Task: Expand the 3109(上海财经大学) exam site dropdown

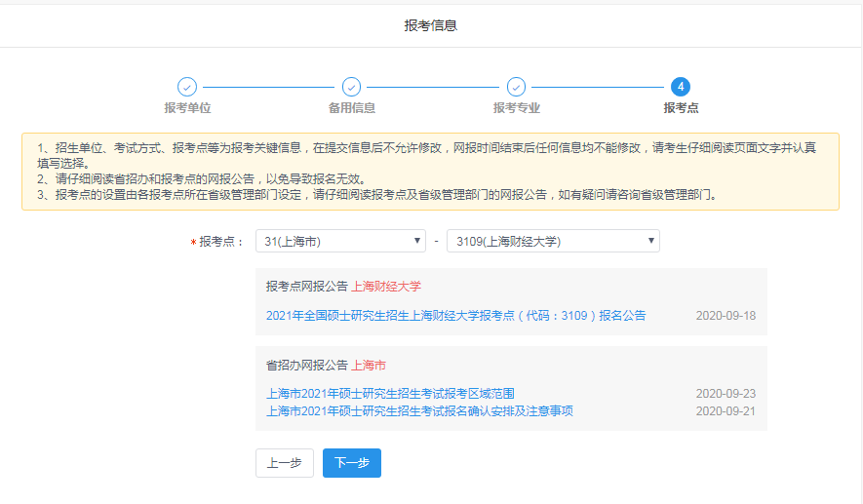Action: click(x=553, y=241)
